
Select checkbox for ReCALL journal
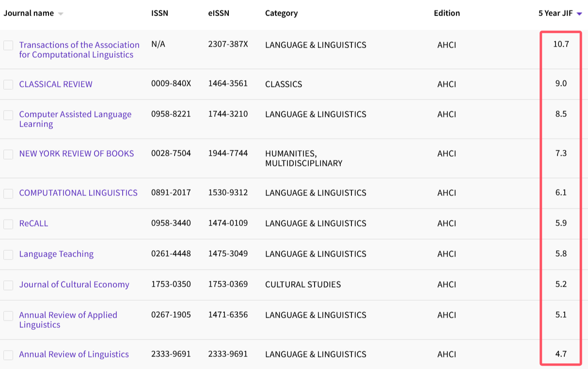pos(8,224)
